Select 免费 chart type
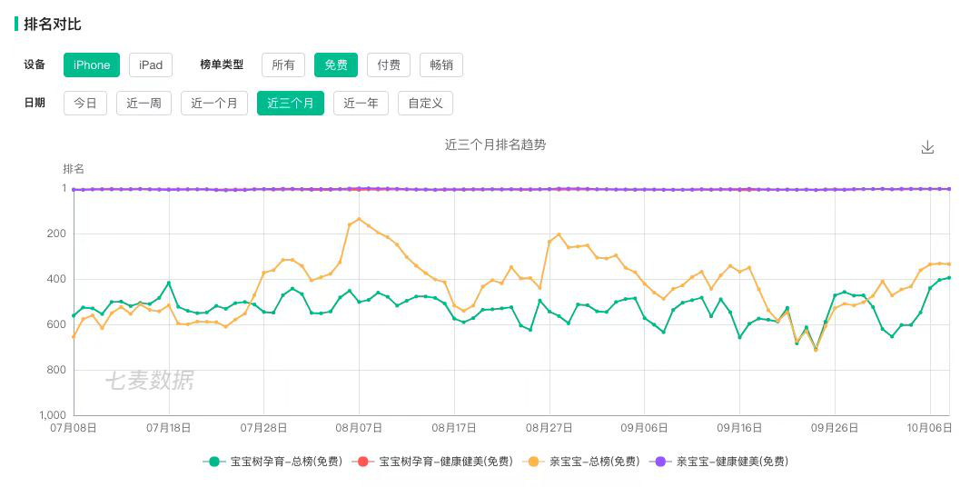The image size is (980, 487). click(336, 65)
